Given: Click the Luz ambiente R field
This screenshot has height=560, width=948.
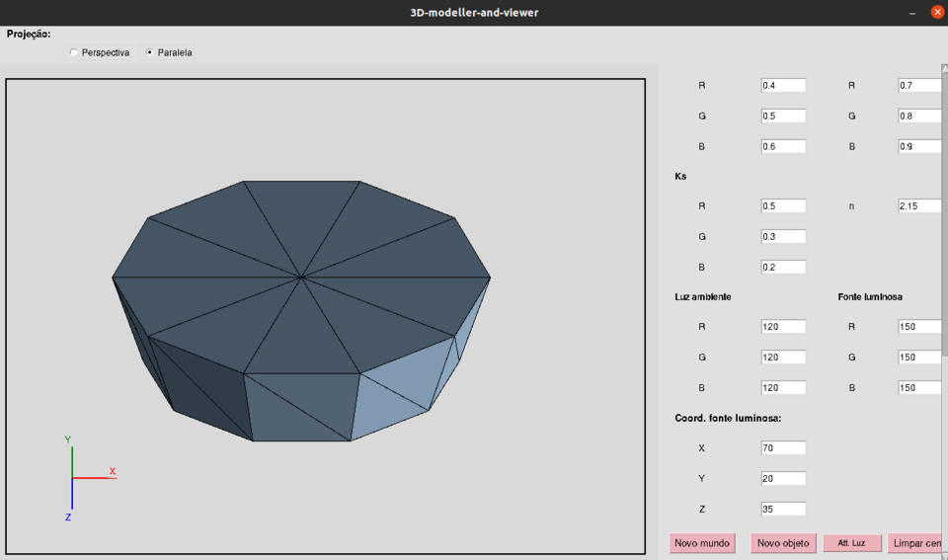Looking at the screenshot, I should [x=783, y=327].
